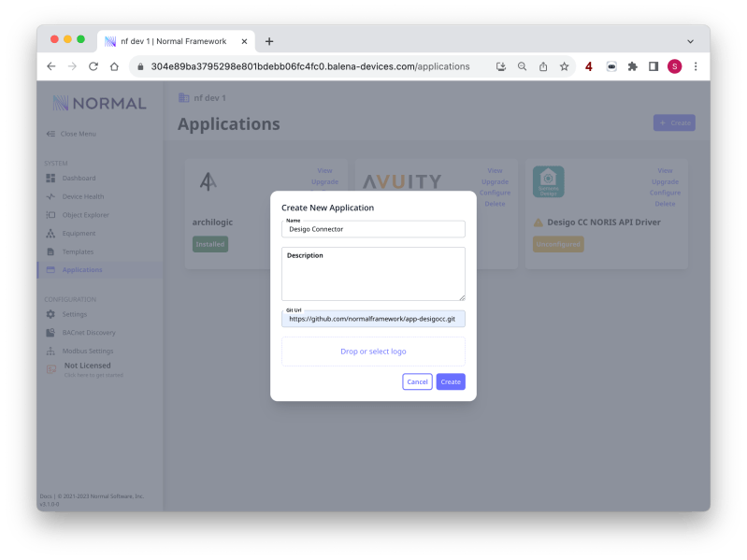Click the browser forward arrow
747x560 pixels.
pyautogui.click(x=72, y=66)
